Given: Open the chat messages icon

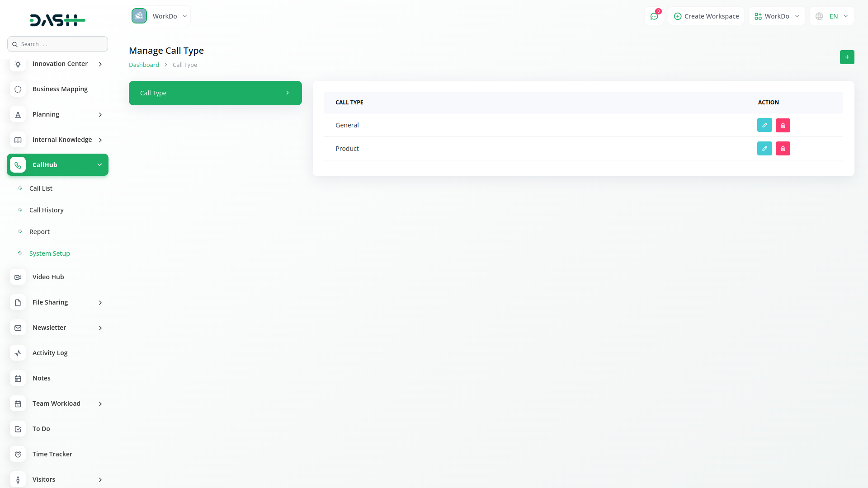Looking at the screenshot, I should coord(654,16).
